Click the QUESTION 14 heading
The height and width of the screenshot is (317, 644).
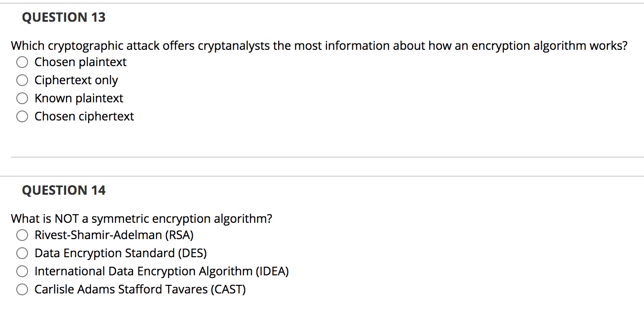63,190
